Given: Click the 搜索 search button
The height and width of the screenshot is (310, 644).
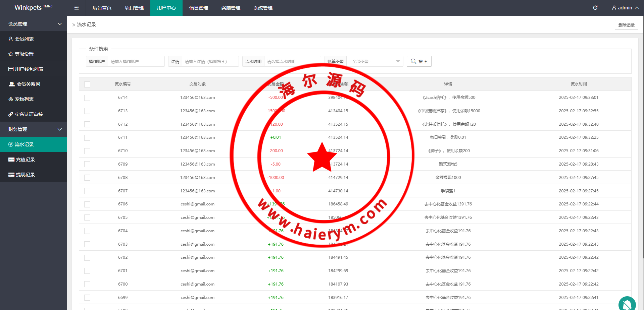Looking at the screenshot, I should click(x=419, y=62).
